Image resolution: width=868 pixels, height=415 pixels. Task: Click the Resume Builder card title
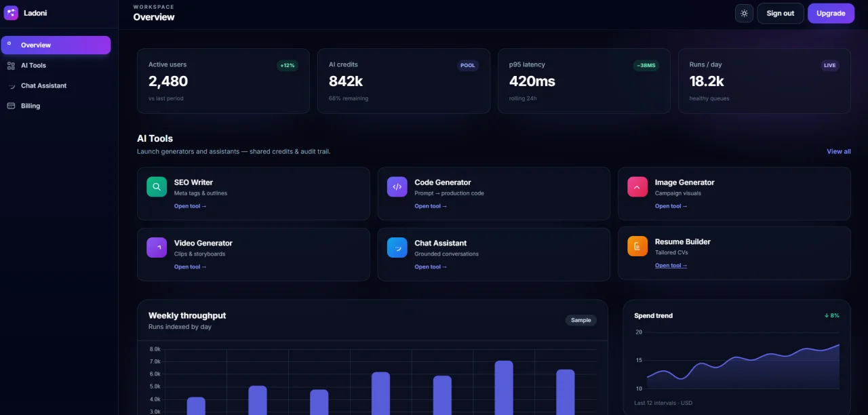(683, 242)
